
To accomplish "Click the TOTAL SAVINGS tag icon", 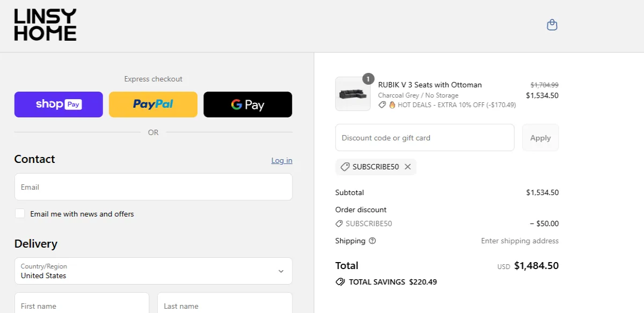I will [x=340, y=281].
